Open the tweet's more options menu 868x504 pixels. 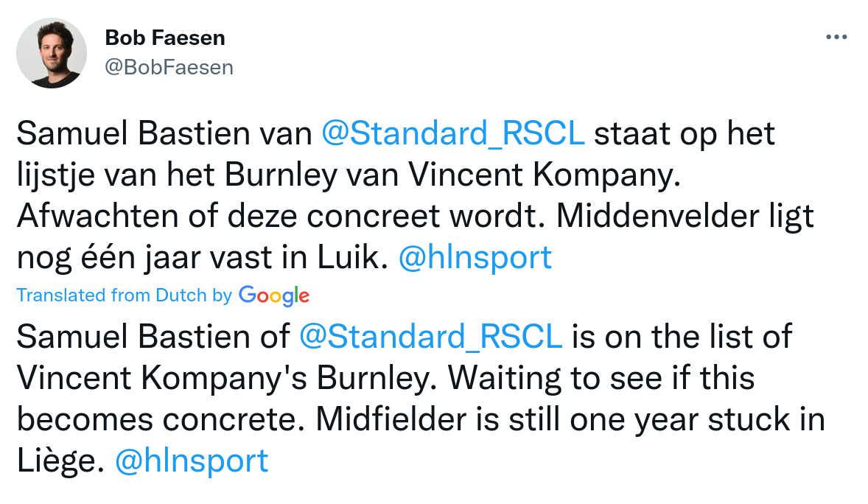point(836,37)
